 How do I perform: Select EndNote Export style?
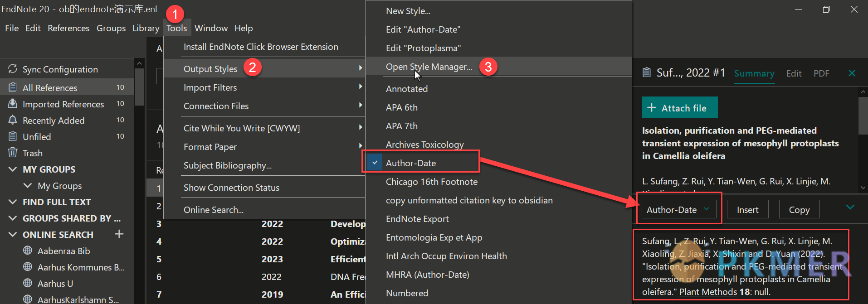(x=498, y=219)
